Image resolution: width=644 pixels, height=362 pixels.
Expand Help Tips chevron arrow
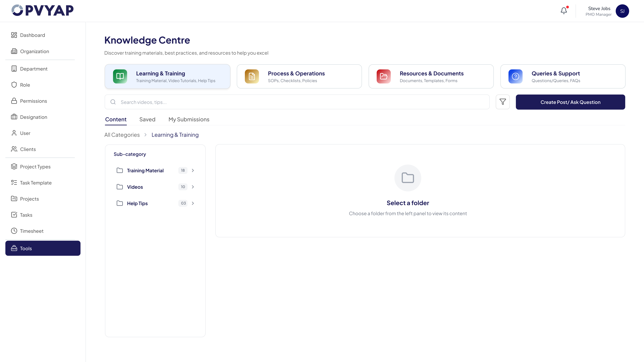point(193,203)
